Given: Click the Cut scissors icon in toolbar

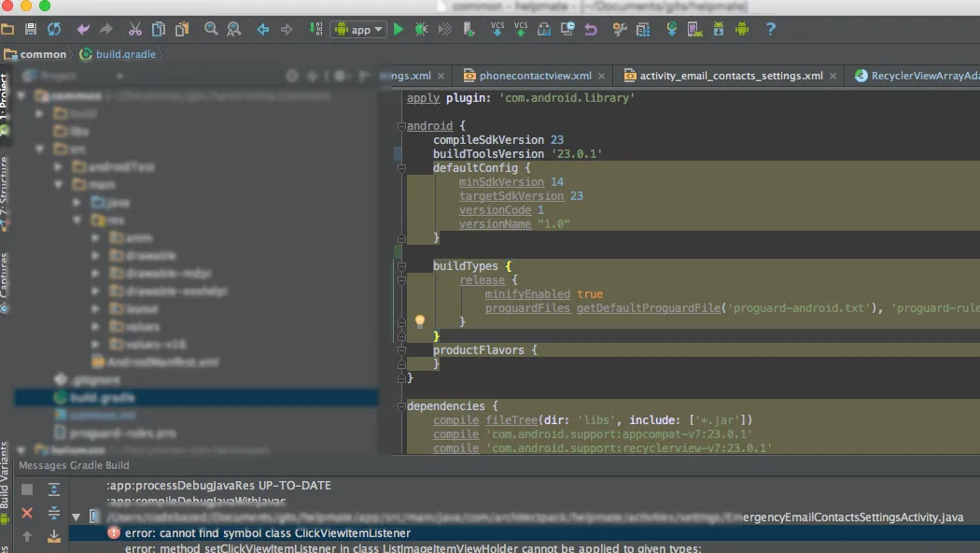Looking at the screenshot, I should (134, 30).
